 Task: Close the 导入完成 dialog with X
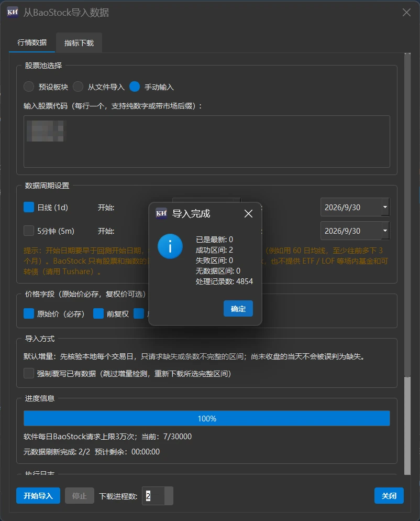coord(248,214)
